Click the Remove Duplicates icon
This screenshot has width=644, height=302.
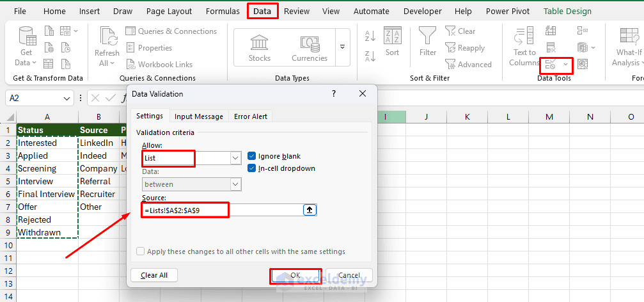point(551,47)
